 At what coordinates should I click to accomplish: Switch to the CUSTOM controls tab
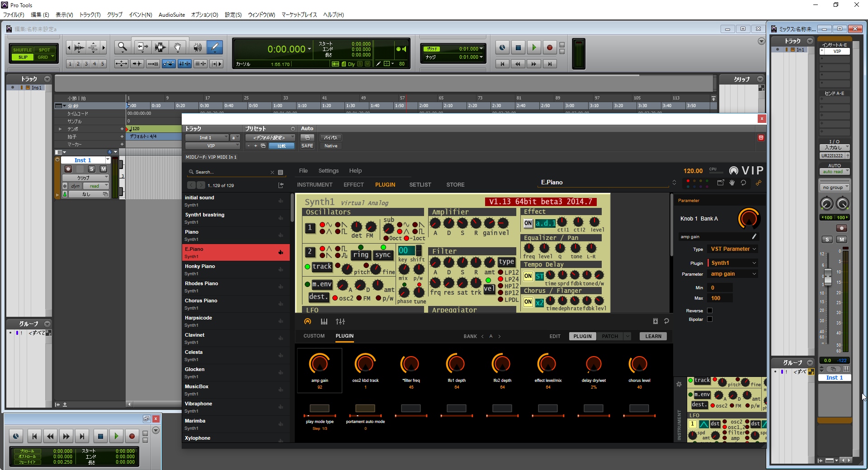(314, 336)
